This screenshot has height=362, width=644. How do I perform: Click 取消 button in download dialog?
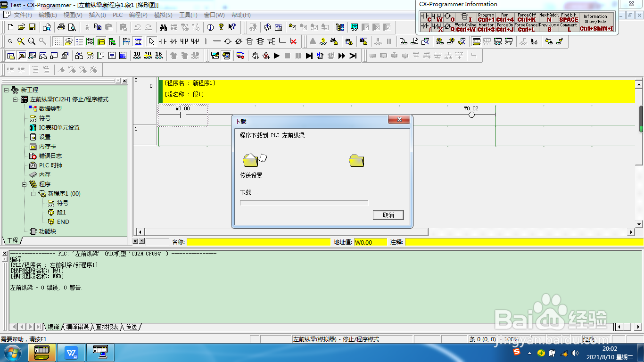(388, 215)
